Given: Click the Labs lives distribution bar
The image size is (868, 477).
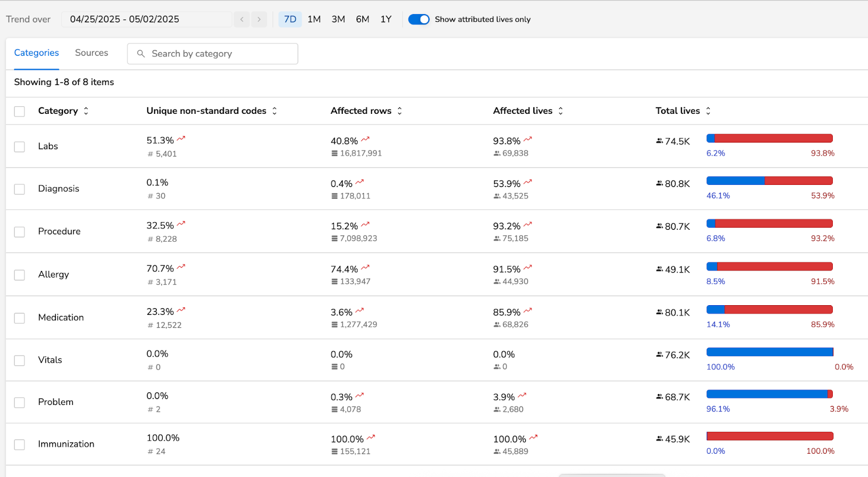Looking at the screenshot, I should point(769,138).
